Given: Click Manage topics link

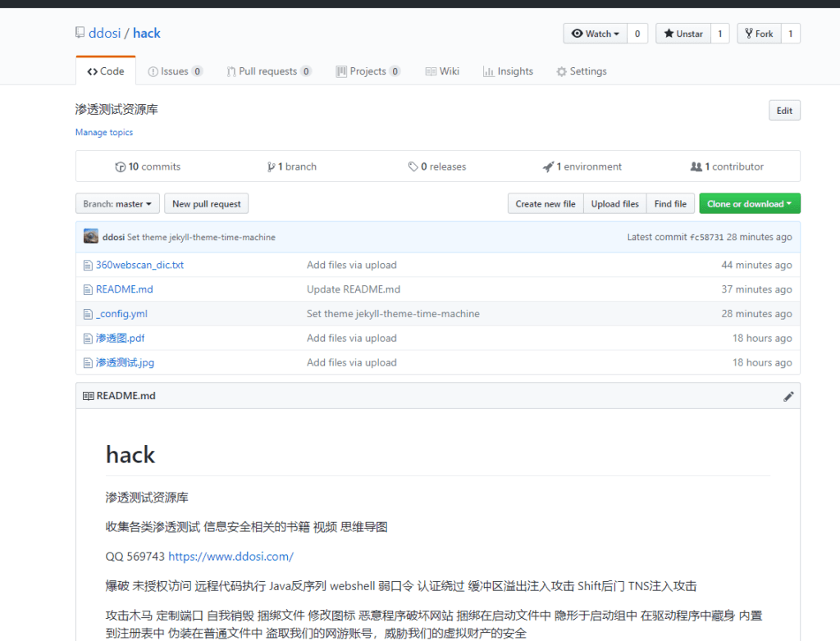Looking at the screenshot, I should (104, 132).
